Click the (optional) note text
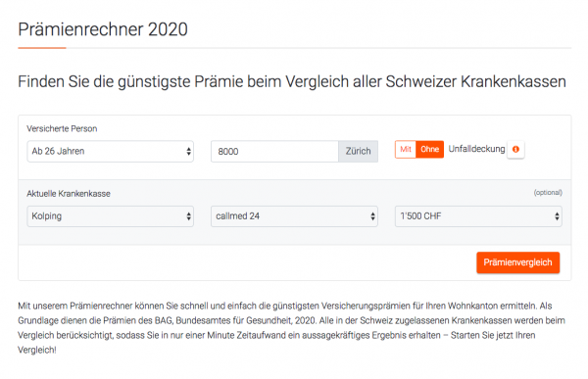The image size is (588, 379). tap(548, 193)
